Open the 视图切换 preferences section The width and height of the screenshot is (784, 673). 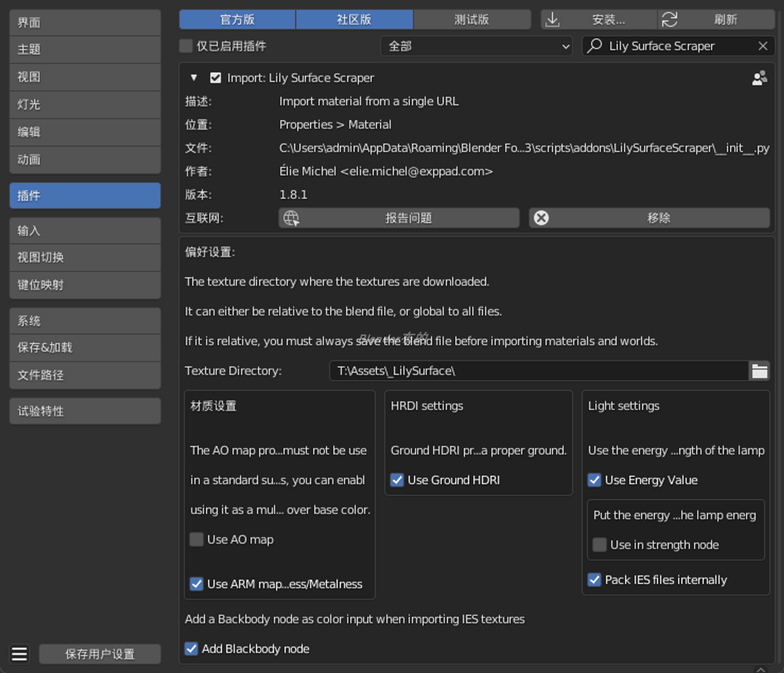tap(85, 258)
